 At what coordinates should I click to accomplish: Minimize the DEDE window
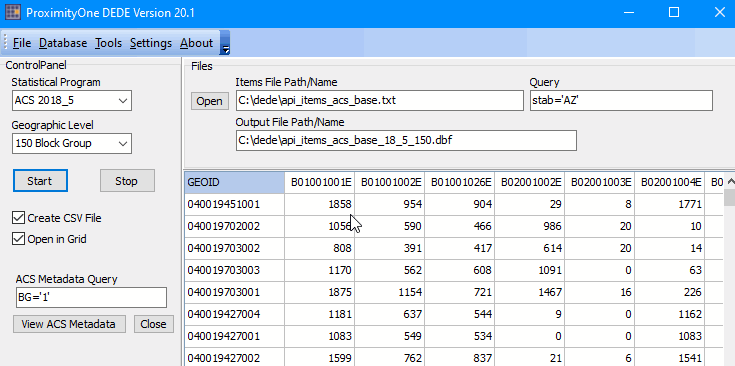tap(629, 12)
